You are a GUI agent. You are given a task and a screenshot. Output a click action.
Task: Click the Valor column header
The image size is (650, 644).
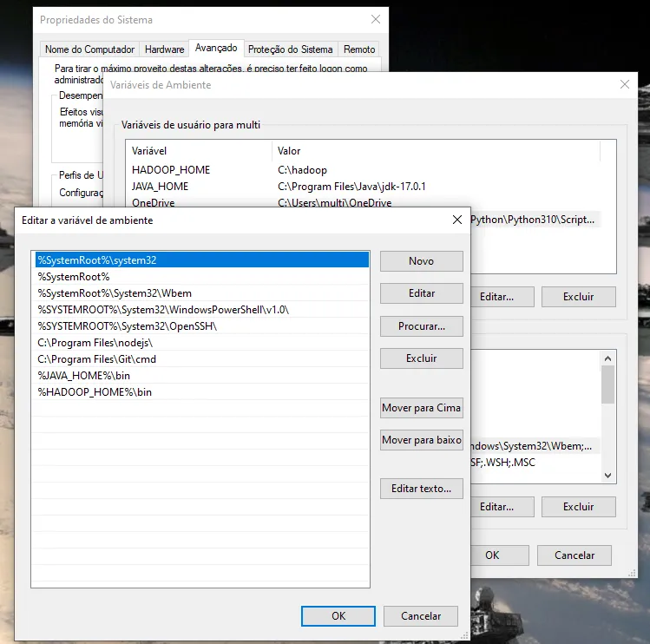pyautogui.click(x=436, y=151)
